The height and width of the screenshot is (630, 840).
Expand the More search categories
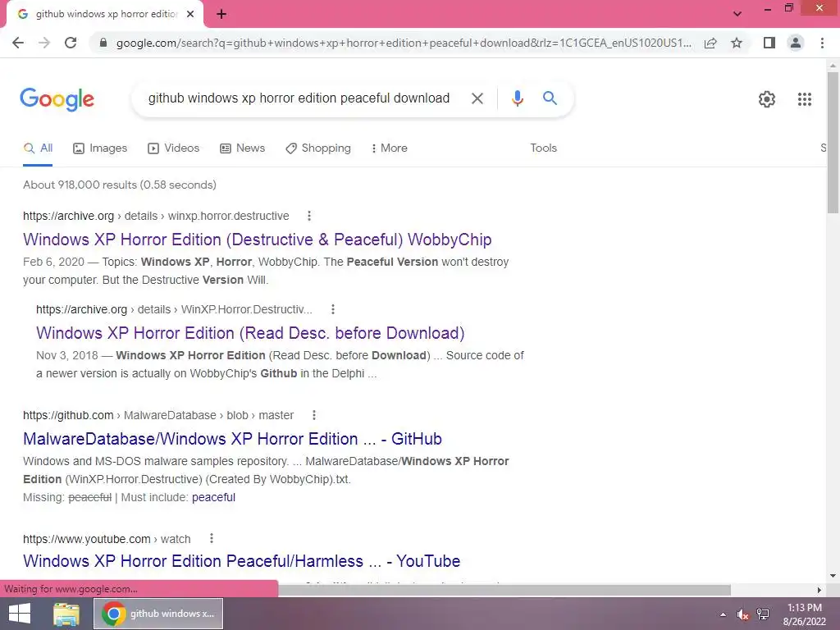click(390, 148)
